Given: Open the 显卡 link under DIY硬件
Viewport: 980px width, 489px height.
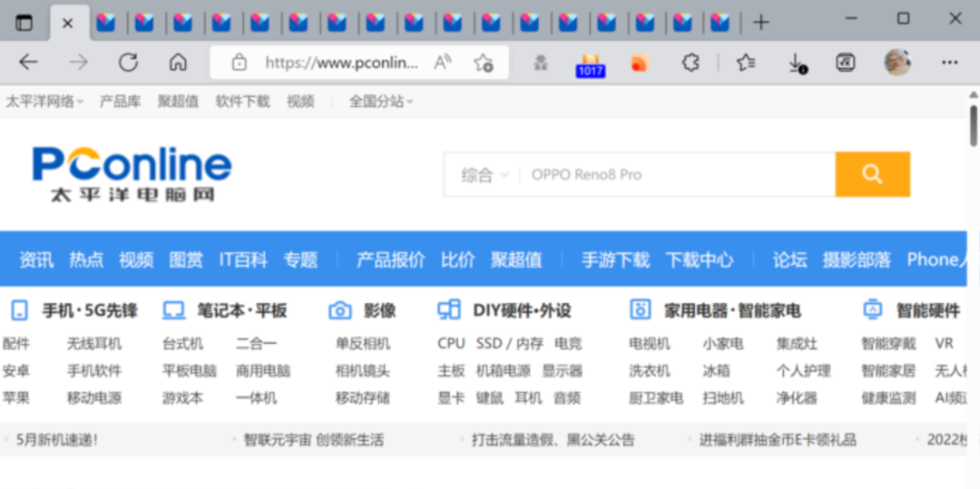Looking at the screenshot, I should [451, 397].
